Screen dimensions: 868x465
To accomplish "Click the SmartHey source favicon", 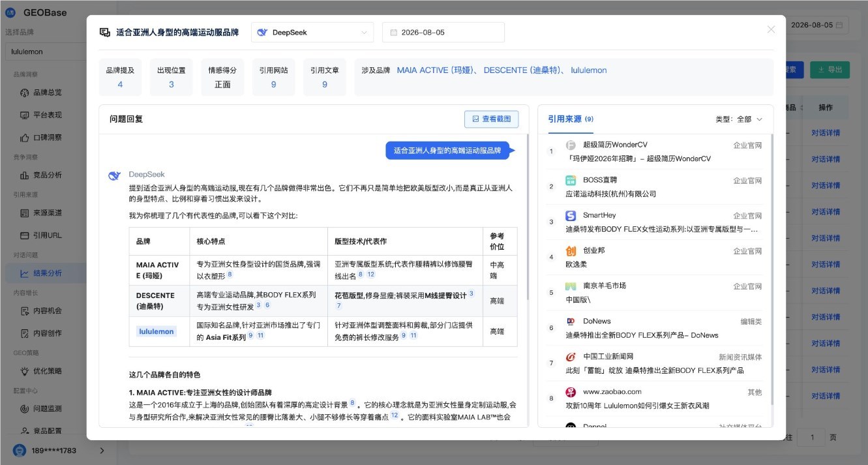I will point(571,215).
